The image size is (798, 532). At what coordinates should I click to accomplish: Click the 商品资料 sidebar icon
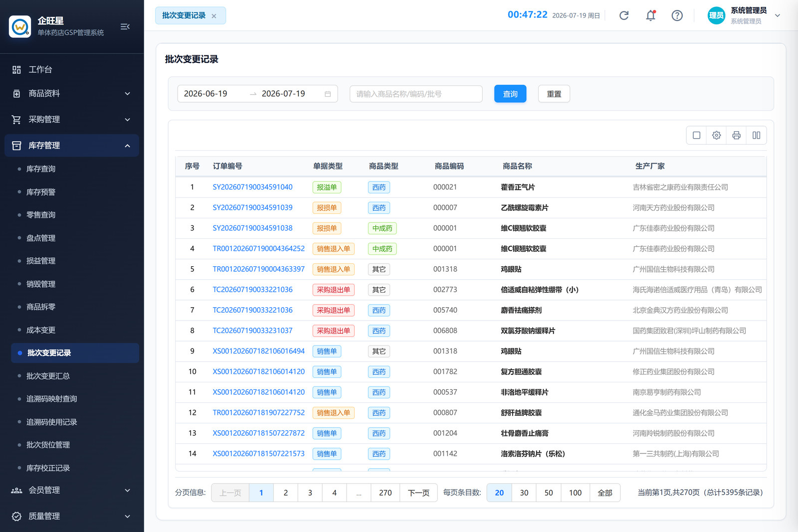pyautogui.click(x=16, y=94)
